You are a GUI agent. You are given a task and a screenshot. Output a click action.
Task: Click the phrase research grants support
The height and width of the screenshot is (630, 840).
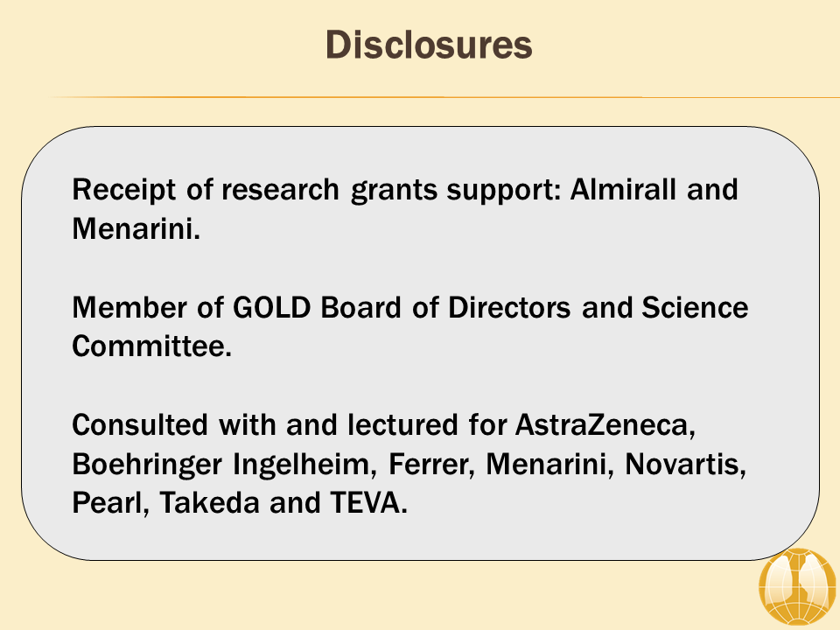tap(391, 190)
